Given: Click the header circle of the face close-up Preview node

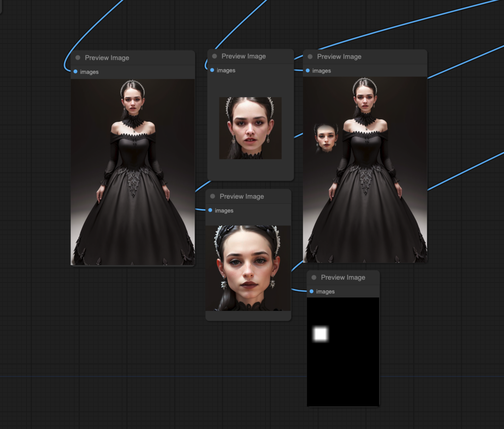Looking at the screenshot, I should (213, 196).
